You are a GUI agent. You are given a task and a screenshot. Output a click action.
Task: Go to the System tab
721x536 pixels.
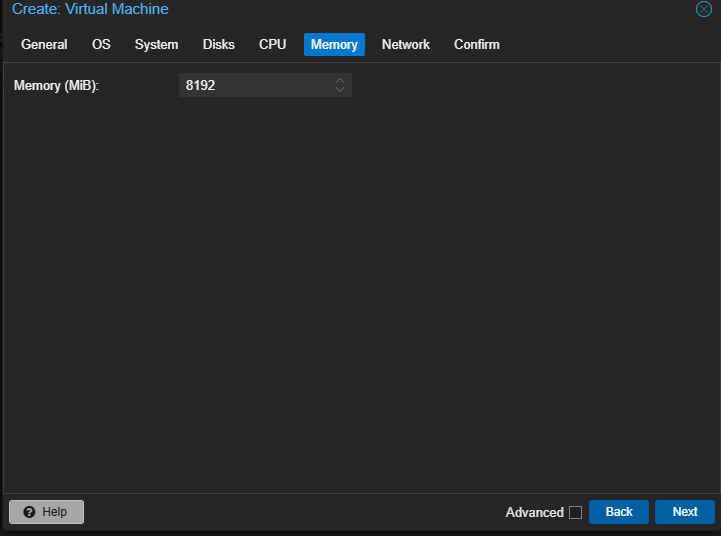click(x=156, y=45)
